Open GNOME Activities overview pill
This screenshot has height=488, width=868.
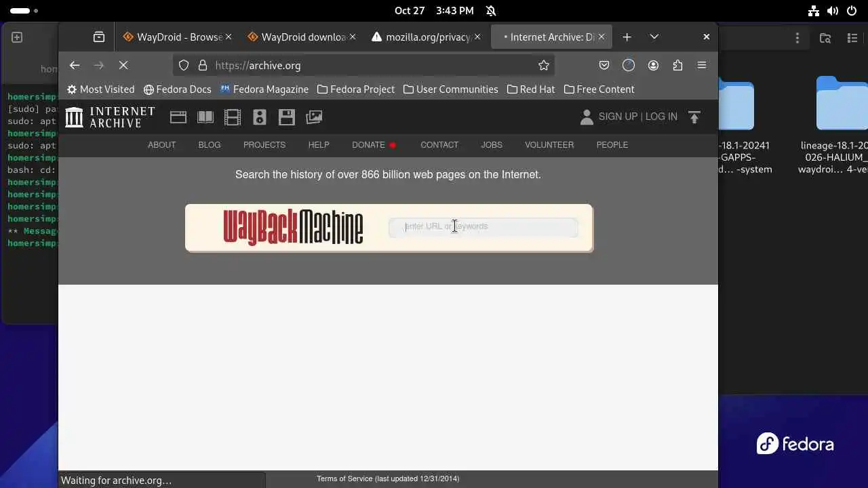(x=24, y=11)
